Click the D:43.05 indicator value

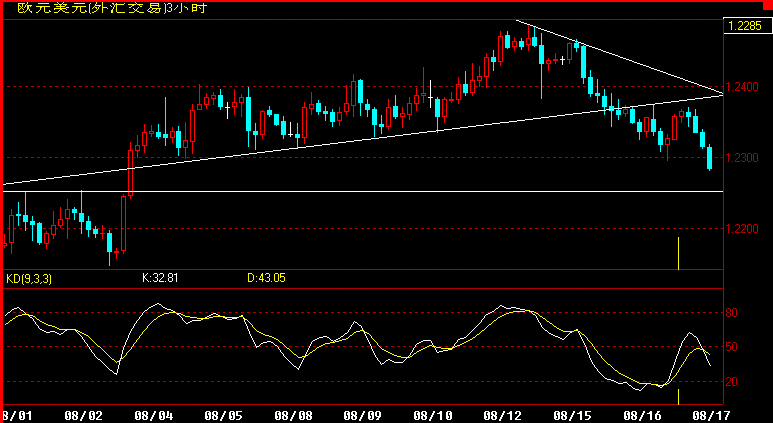[x=266, y=278]
